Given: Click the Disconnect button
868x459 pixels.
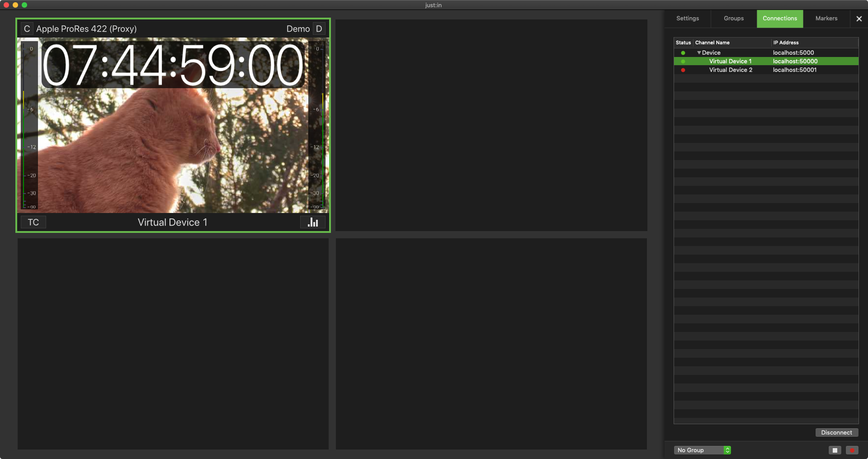Looking at the screenshot, I should (x=836, y=433).
